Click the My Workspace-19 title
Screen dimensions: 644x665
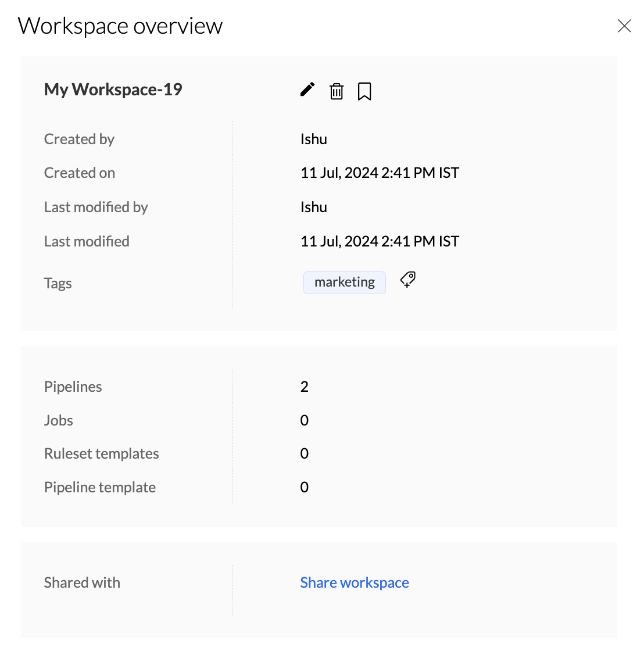[113, 90]
